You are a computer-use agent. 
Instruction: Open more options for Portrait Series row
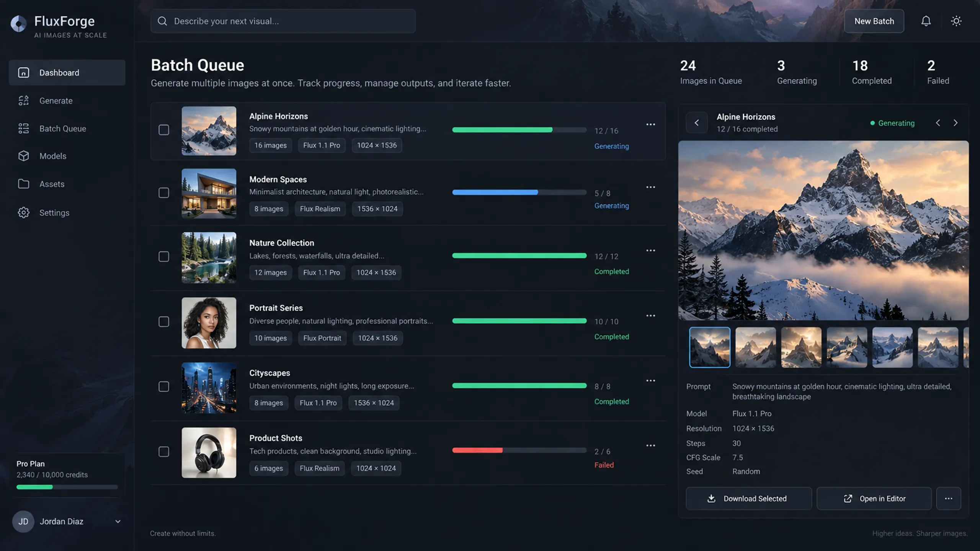[650, 316]
